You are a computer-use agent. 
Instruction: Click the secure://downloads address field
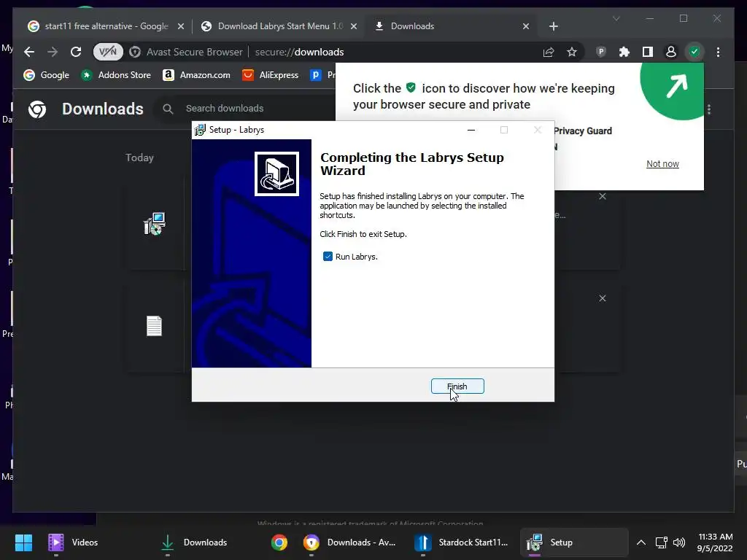pyautogui.click(x=299, y=52)
